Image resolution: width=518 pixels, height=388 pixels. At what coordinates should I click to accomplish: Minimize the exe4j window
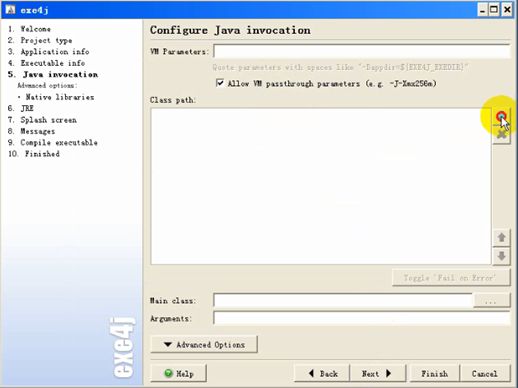[482, 10]
